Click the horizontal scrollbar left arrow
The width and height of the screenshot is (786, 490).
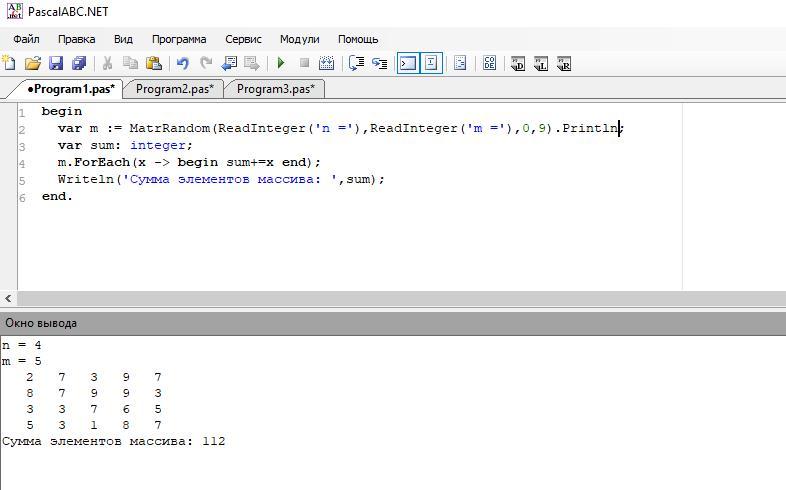coord(8,299)
